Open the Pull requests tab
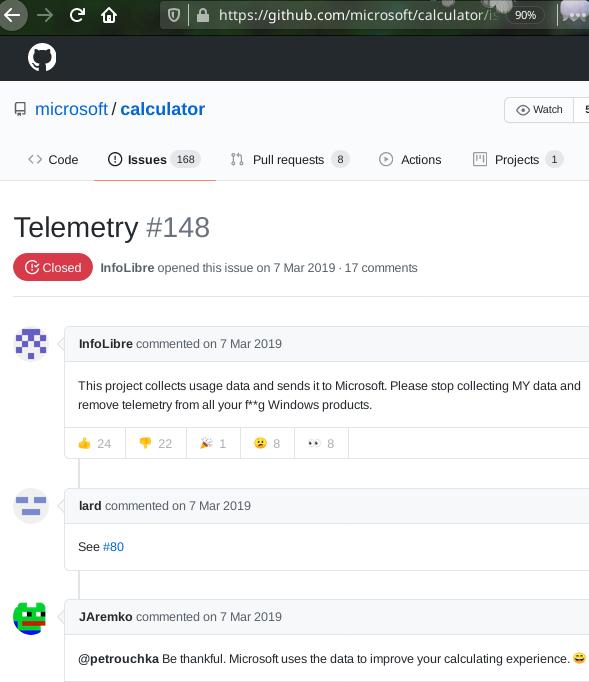The width and height of the screenshot is (589, 682). click(x=290, y=160)
